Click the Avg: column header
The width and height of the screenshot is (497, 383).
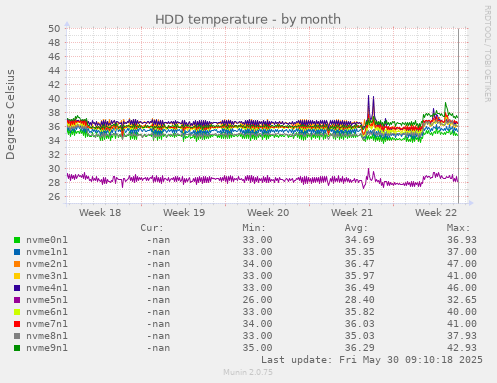pyautogui.click(x=356, y=228)
